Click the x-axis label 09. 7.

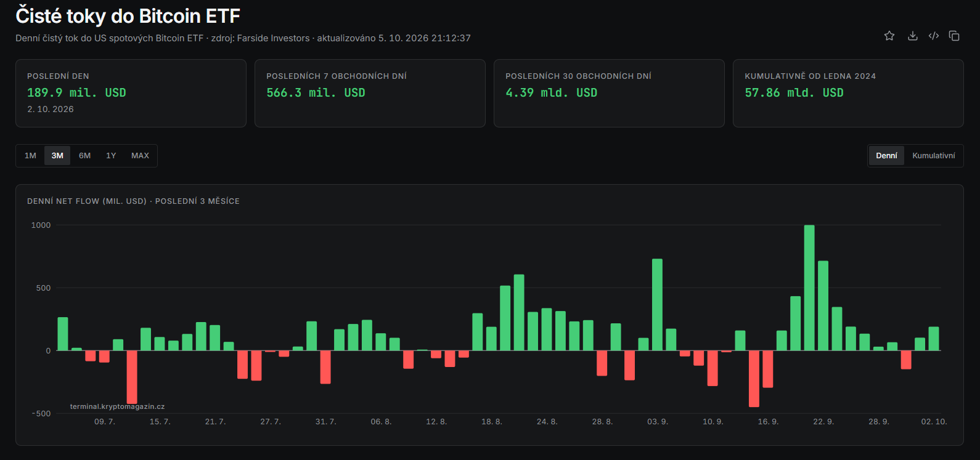[105, 422]
